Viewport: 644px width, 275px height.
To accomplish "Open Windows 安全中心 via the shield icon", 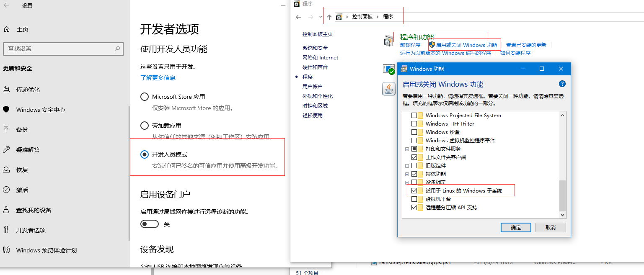I will click(6, 110).
